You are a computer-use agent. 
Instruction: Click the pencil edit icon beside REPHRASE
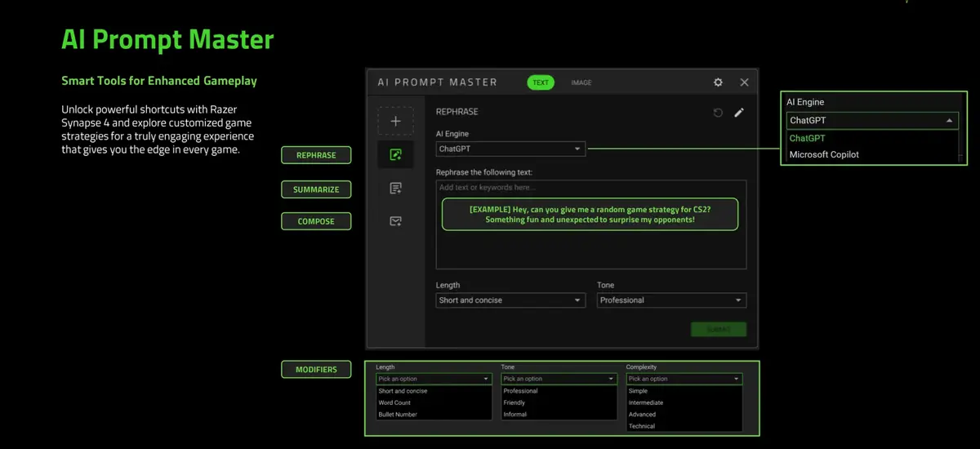(739, 113)
